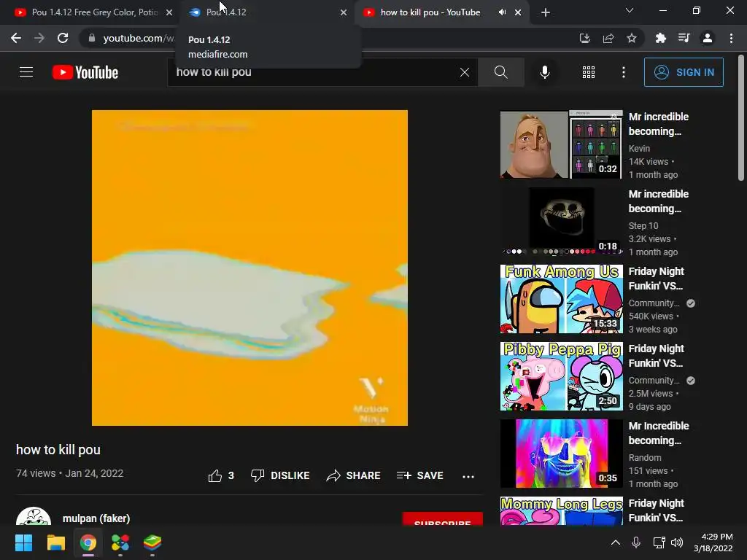
Task: Subscribe to mulpan (faker) channel
Action: coord(443,519)
